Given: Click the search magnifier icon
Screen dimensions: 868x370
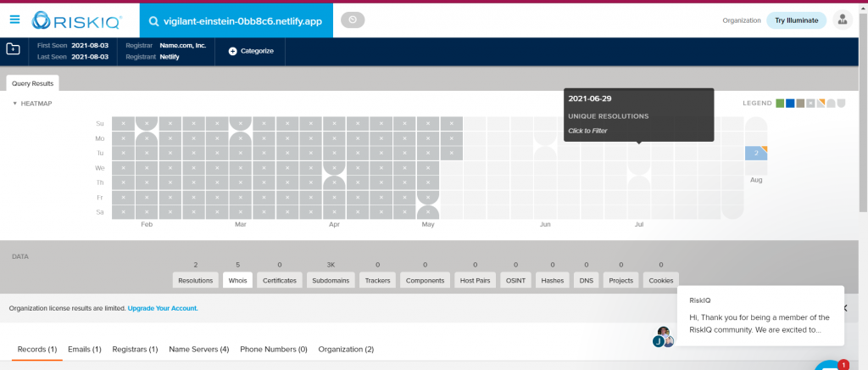Looking at the screenshot, I should click(x=153, y=20).
